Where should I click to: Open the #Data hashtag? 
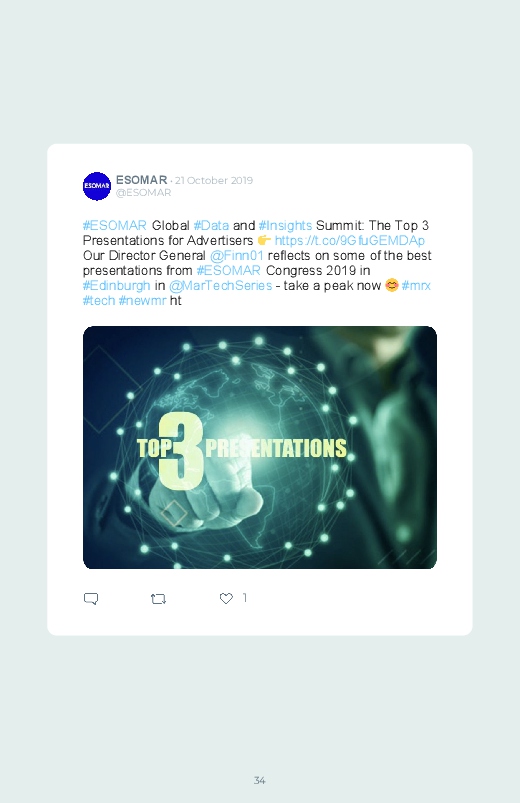211,225
